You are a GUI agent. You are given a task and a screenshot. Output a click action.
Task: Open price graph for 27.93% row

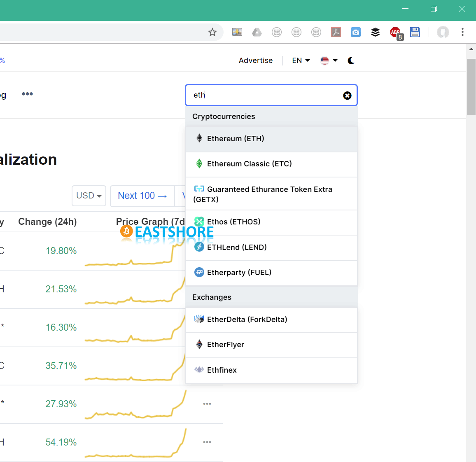point(136,404)
